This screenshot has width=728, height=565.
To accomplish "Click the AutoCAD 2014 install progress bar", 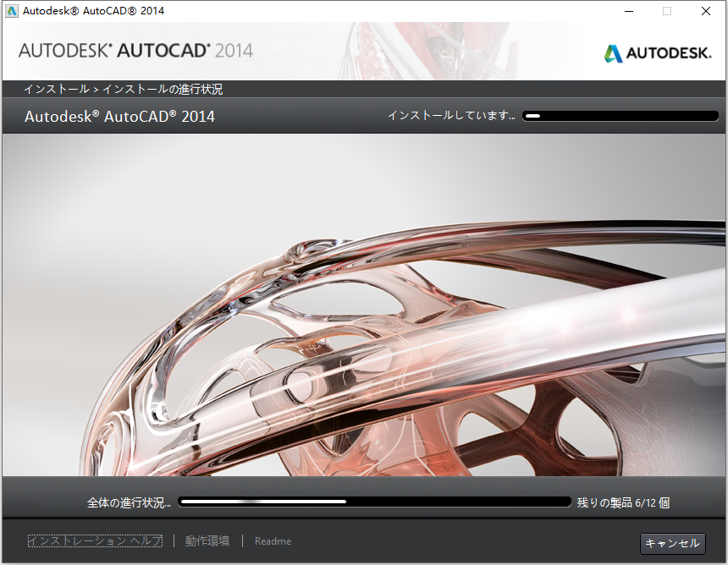I will [620, 116].
